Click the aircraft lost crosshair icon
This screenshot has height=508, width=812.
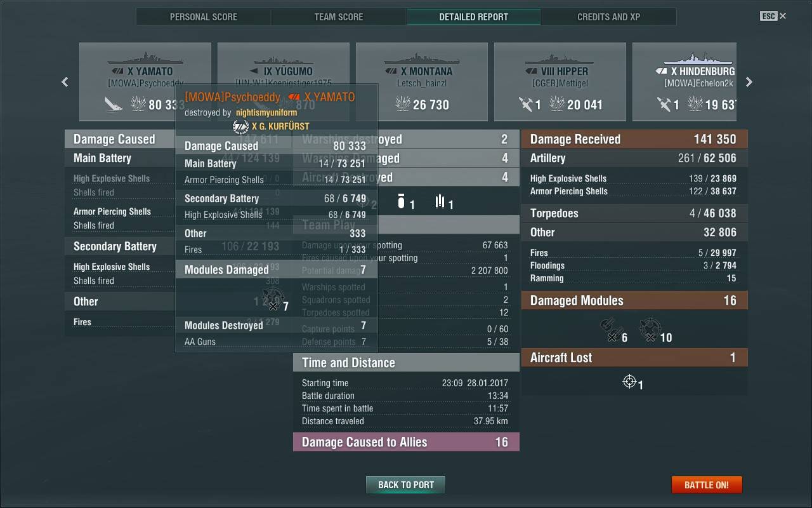tap(629, 381)
